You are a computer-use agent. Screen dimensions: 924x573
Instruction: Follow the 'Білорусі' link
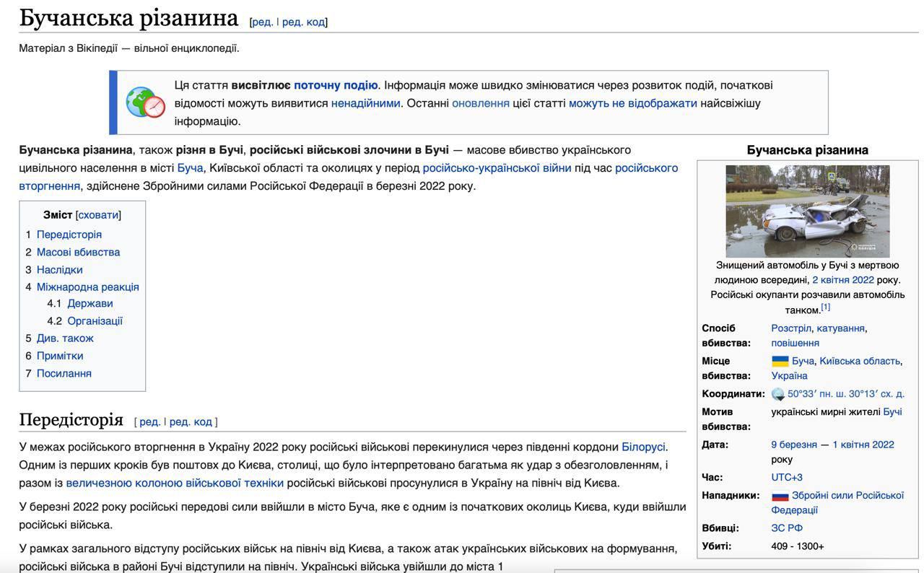[643, 447]
